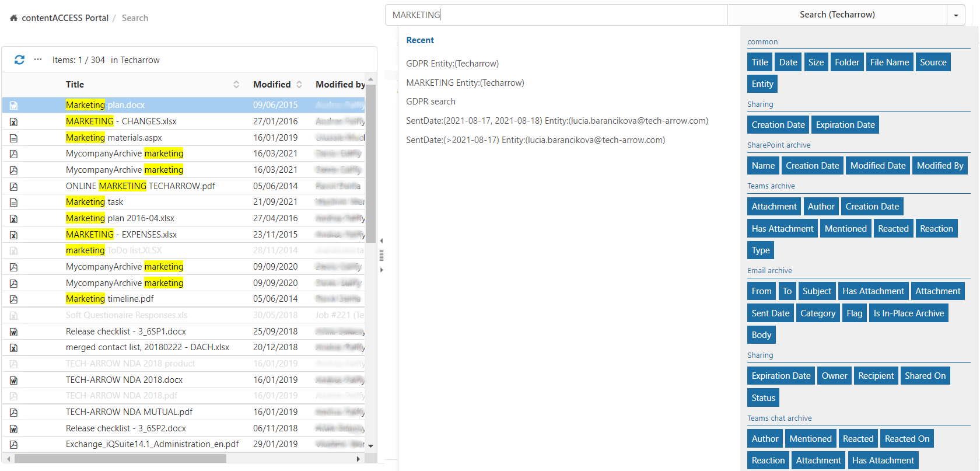Sort the list by the Title column sorter
The image size is (980, 471).
pyautogui.click(x=236, y=85)
